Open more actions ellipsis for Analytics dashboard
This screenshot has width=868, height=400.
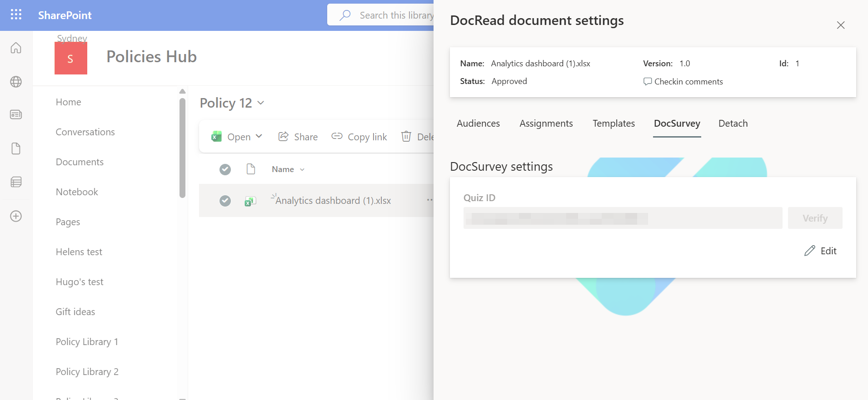[429, 200]
